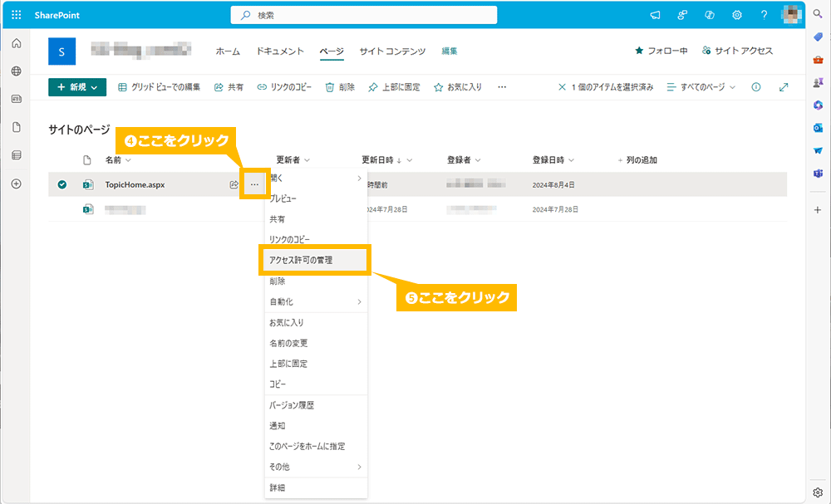Choose コピー in the context menu
The height and width of the screenshot is (504, 831).
pos(316,384)
